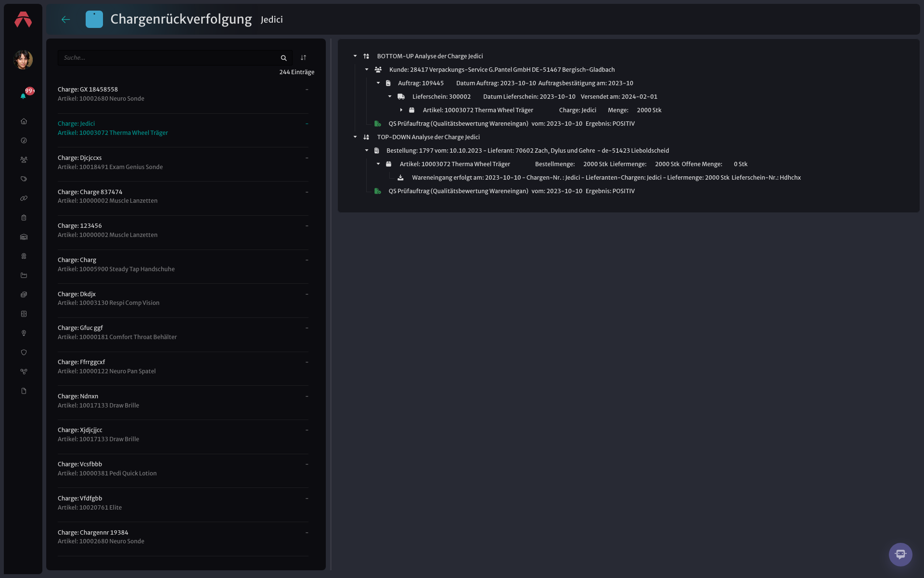Select Charge 837474 Muscle Lanzetten entry

coord(183,196)
